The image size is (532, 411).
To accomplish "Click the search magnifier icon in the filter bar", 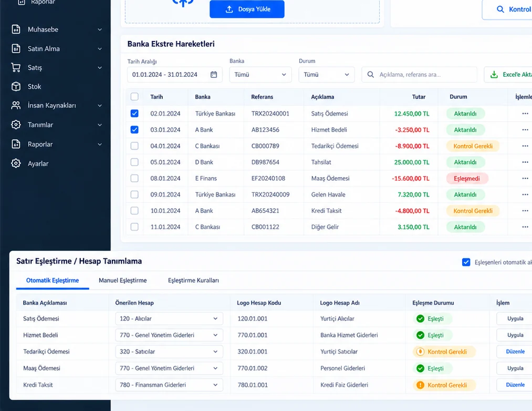I will point(370,75).
